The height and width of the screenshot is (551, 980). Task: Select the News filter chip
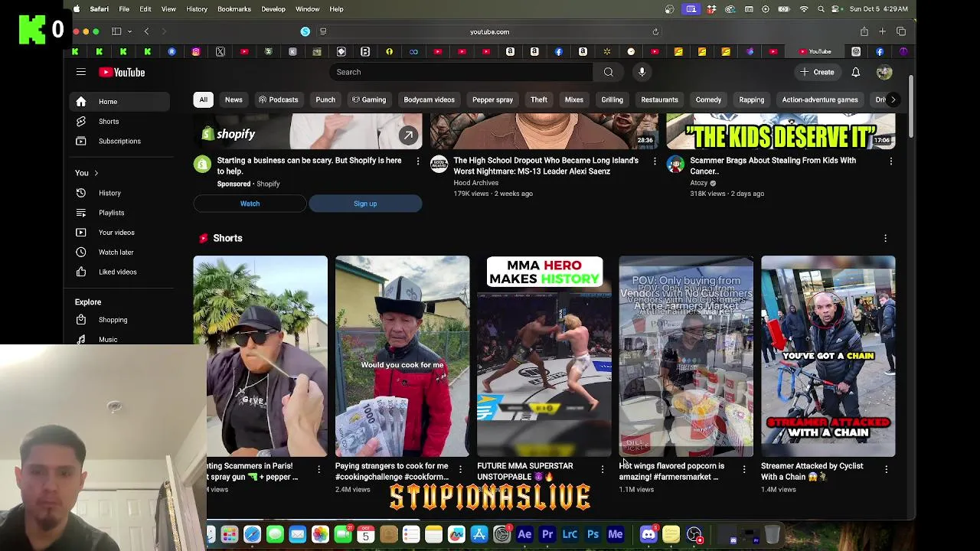point(234,99)
